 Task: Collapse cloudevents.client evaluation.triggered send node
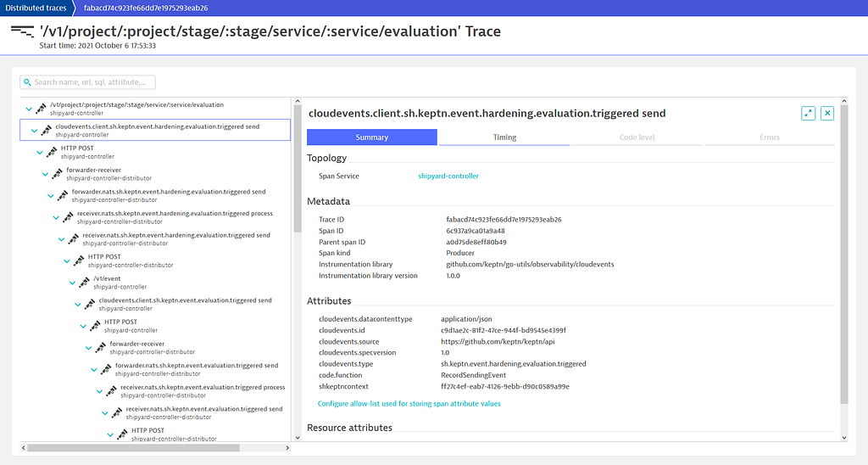[77, 305]
